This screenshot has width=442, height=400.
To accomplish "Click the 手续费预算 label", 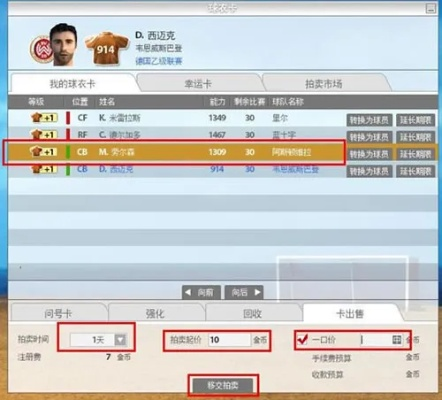I will pyautogui.click(x=332, y=358).
